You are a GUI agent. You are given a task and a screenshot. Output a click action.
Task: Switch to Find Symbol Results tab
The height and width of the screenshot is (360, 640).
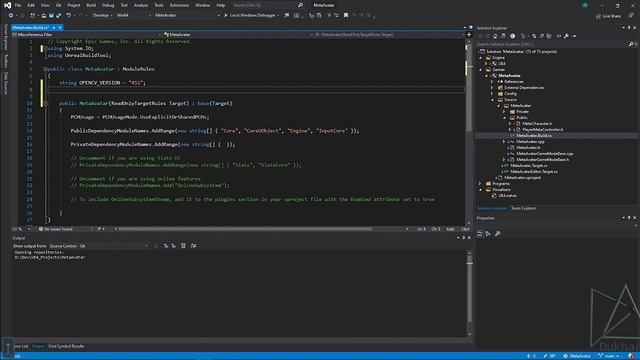click(66, 346)
